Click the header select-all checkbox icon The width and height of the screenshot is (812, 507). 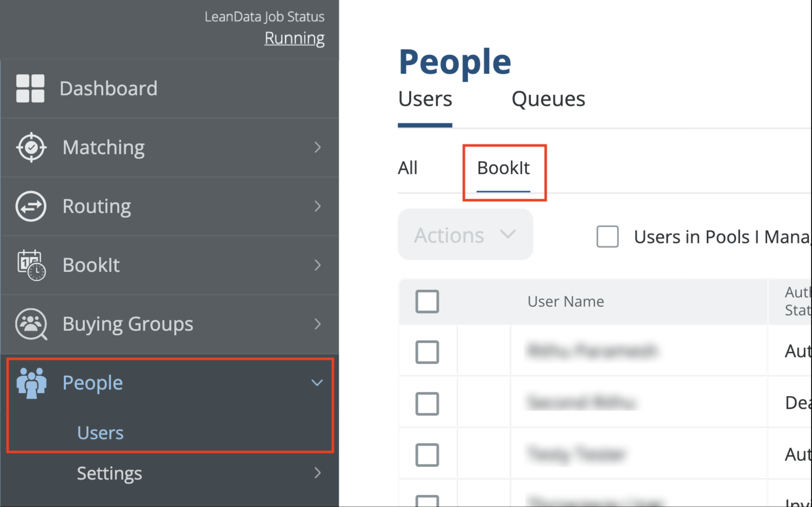coord(427,302)
